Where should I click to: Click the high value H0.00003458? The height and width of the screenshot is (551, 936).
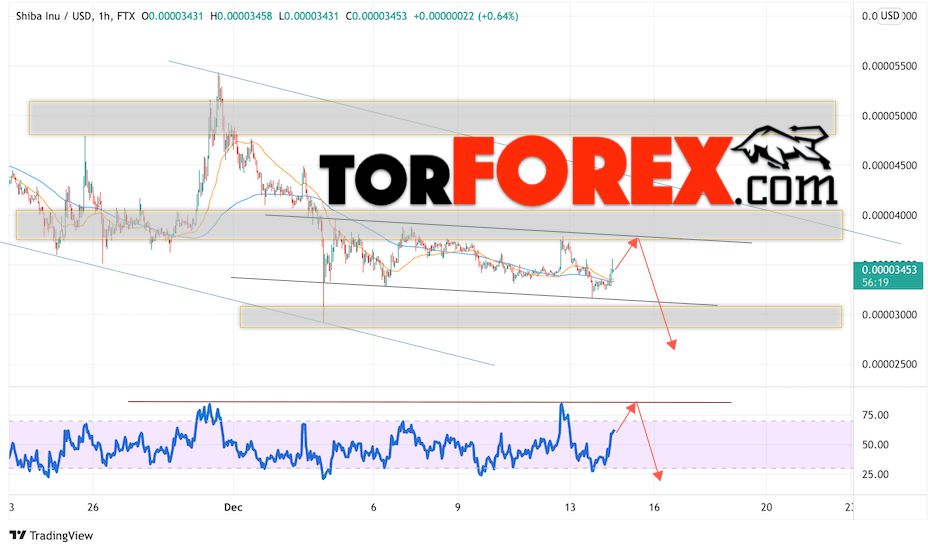pyautogui.click(x=241, y=17)
